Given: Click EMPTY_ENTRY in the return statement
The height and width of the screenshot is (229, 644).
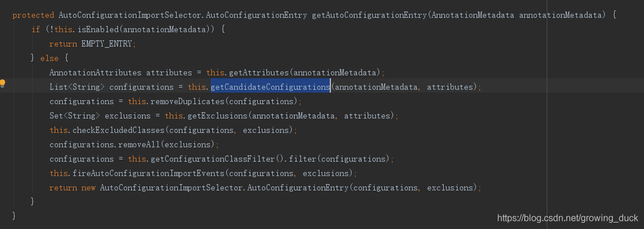Looking at the screenshot, I should click(107, 44).
